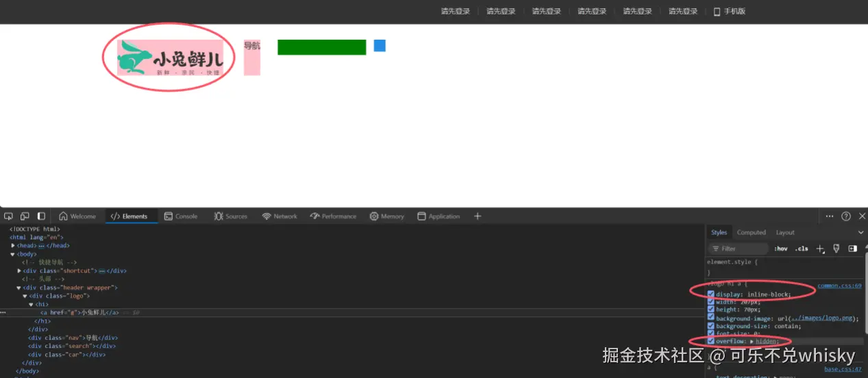Switch to the Layout pane tab
This screenshot has height=378, width=868.
click(785, 233)
